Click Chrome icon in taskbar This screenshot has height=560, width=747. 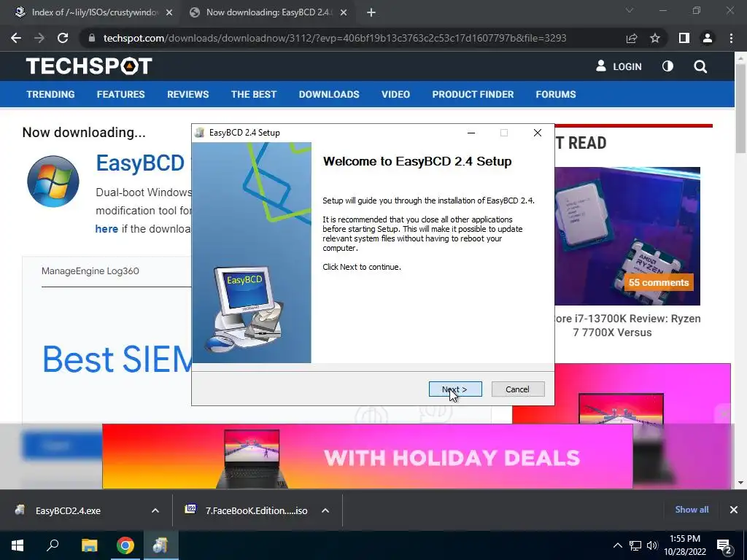coord(125,545)
